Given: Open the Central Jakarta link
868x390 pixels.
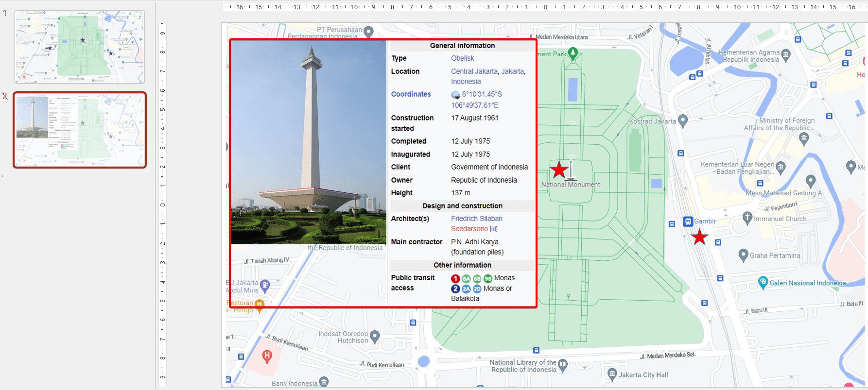Looking at the screenshot, I should click(475, 71).
